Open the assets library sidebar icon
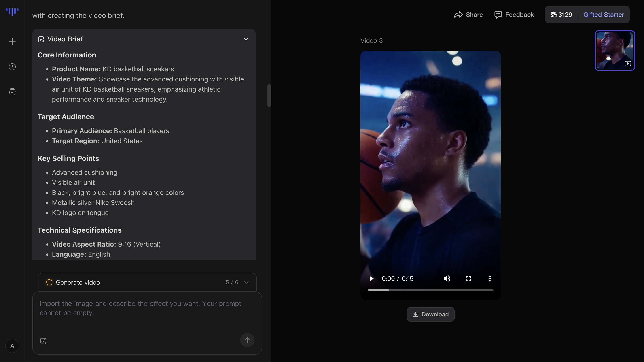Image resolution: width=644 pixels, height=362 pixels. coord(12,92)
